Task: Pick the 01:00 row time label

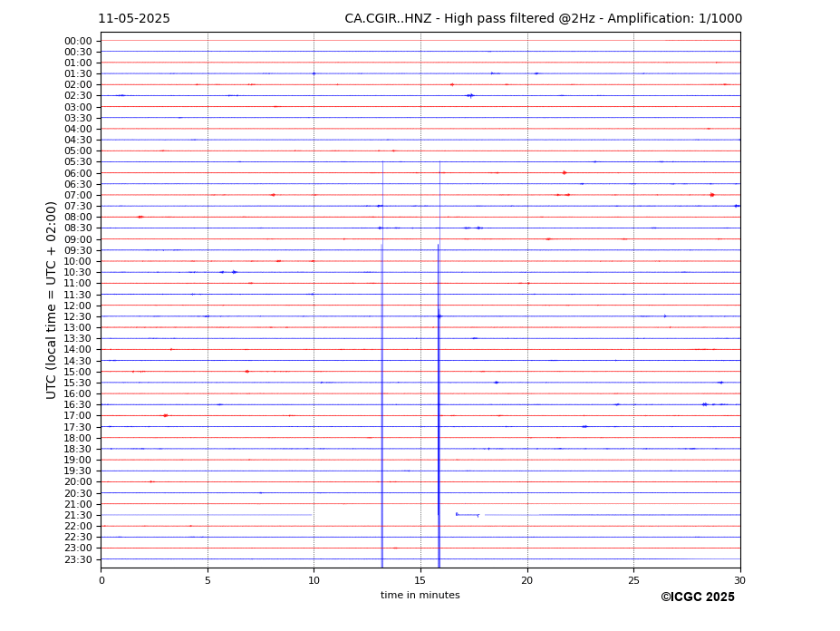Action: tap(78, 63)
